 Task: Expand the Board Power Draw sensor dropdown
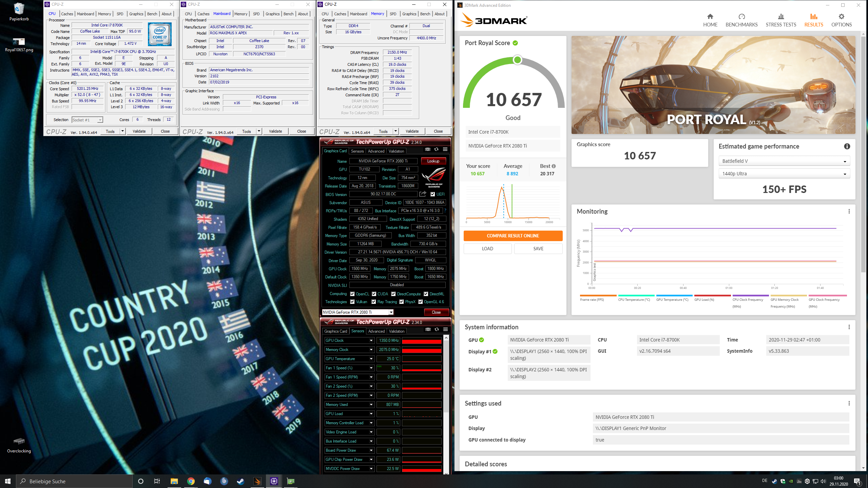coord(371,450)
